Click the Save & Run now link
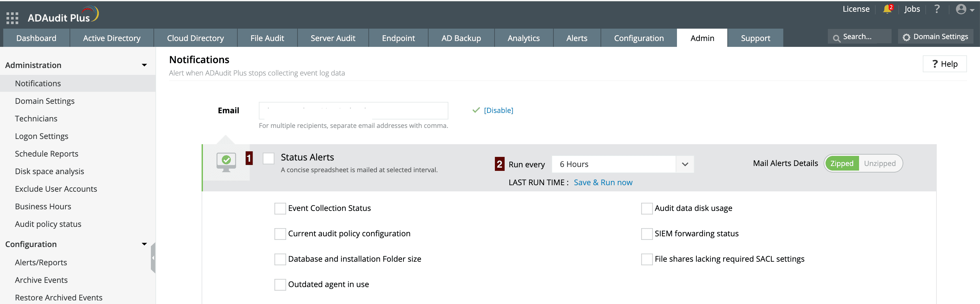 point(603,183)
